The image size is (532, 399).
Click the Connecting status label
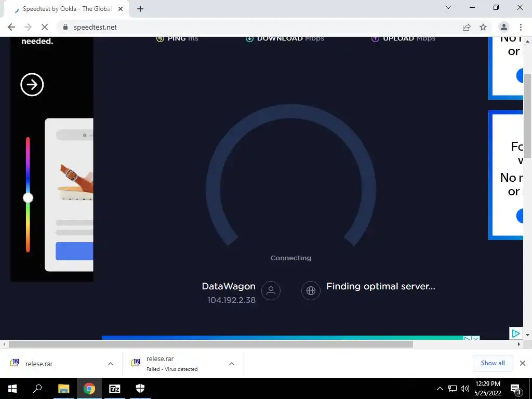pos(291,258)
